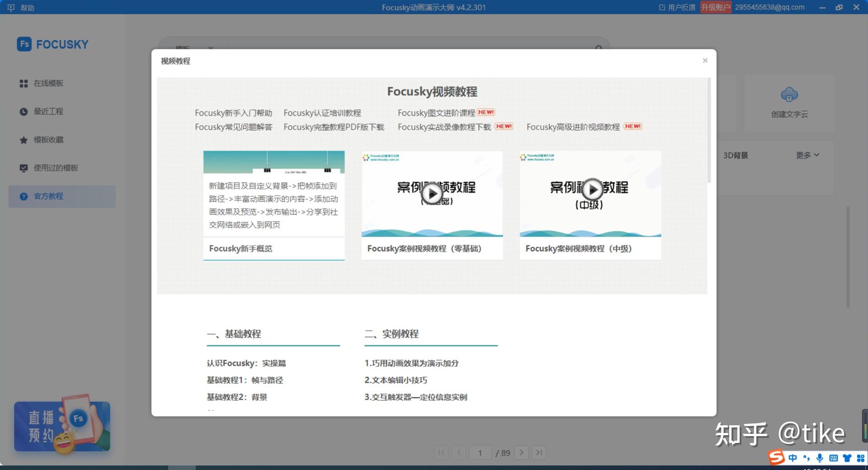This screenshot has width=868, height=470.
Task: Toggle Sogou Chinese/English input mode
Action: coord(793,458)
